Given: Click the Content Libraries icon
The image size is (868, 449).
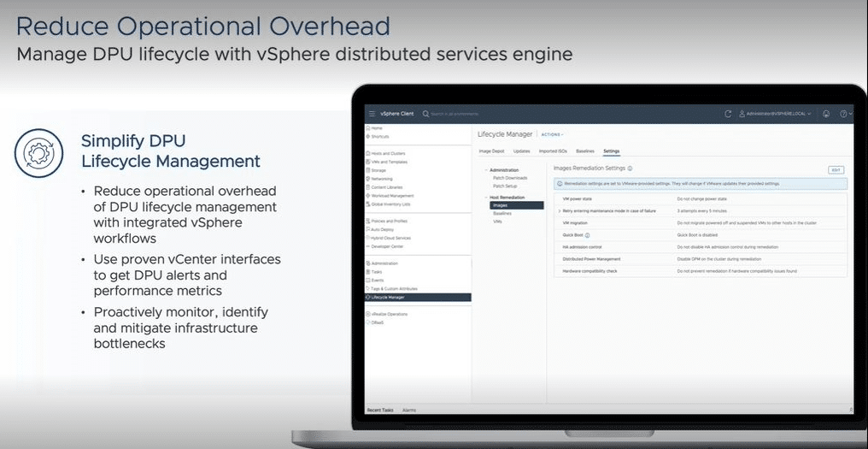Looking at the screenshot, I should tap(368, 187).
